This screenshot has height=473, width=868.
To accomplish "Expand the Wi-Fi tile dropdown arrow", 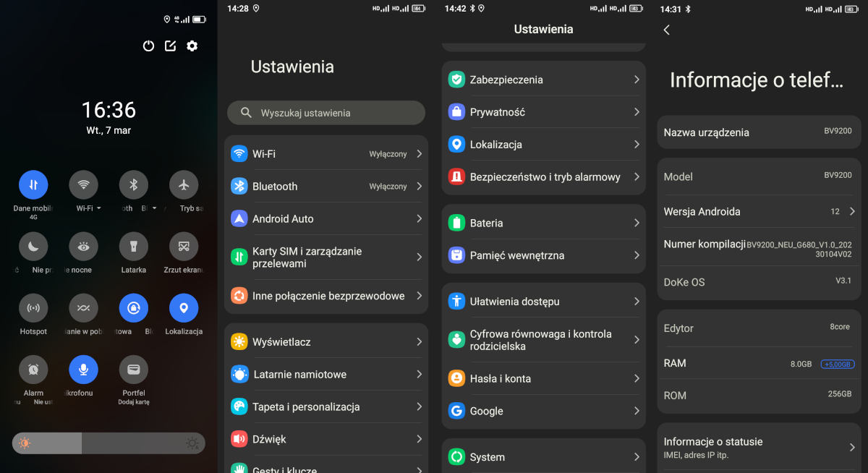I will point(98,208).
